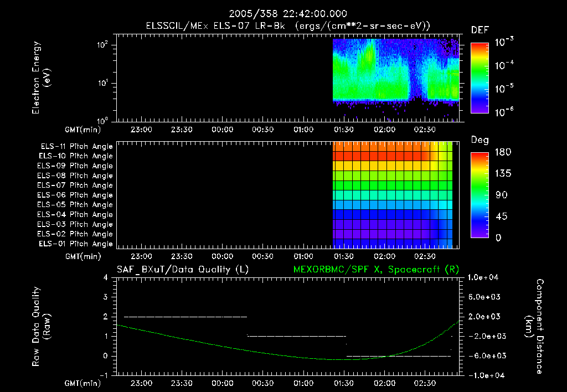Click the ELS-02 Pitch Angle row label

75,234
